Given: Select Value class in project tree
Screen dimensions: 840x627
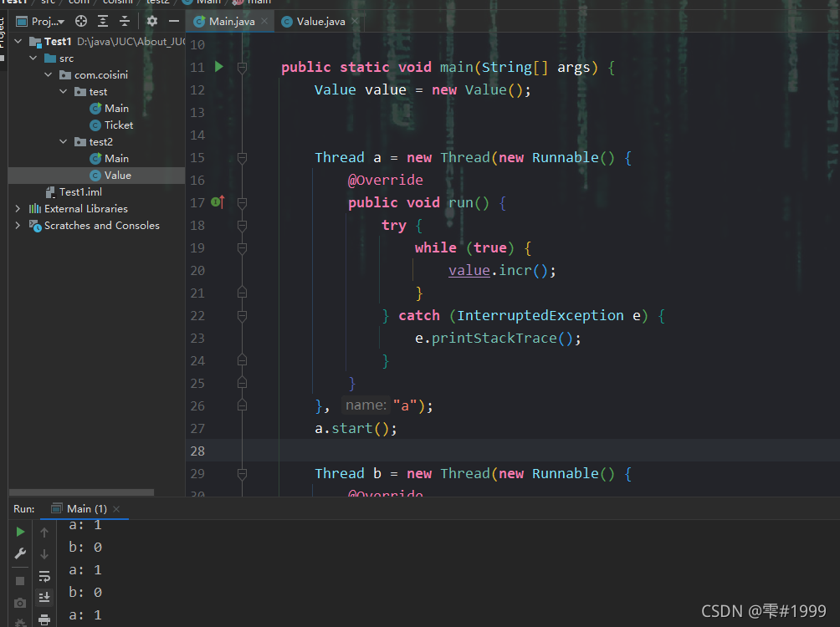Looking at the screenshot, I should click(x=111, y=175).
